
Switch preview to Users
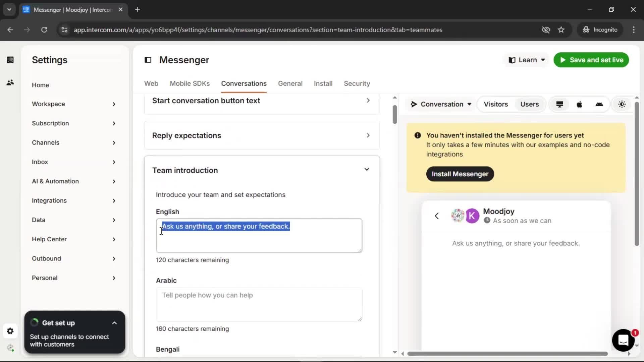530,104
